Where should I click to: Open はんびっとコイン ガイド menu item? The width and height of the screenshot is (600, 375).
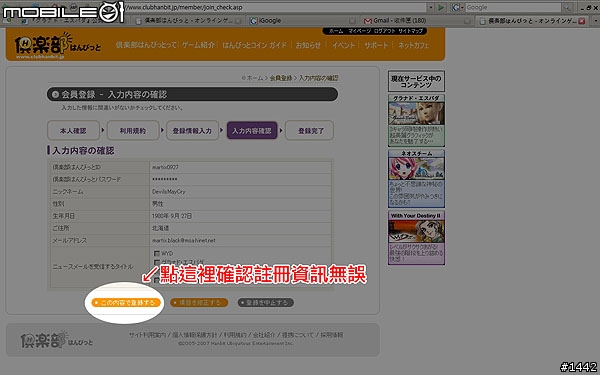pos(254,45)
